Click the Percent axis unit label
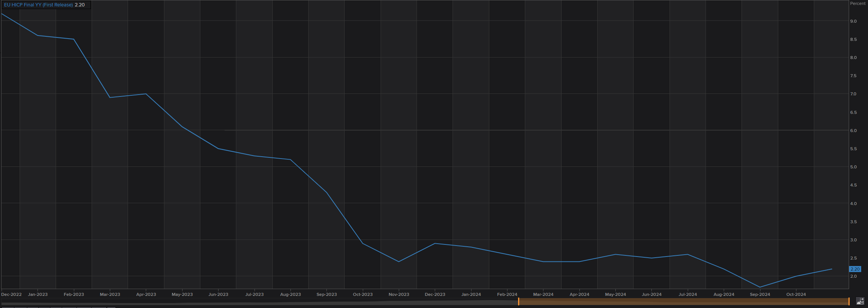The width and height of the screenshot is (868, 308). pos(857,3)
